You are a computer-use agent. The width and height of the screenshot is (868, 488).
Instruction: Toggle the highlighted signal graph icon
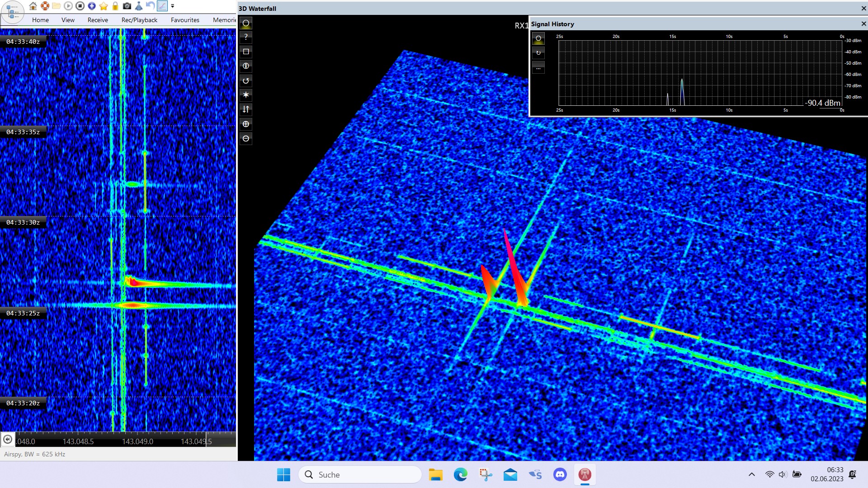pyautogui.click(x=162, y=6)
